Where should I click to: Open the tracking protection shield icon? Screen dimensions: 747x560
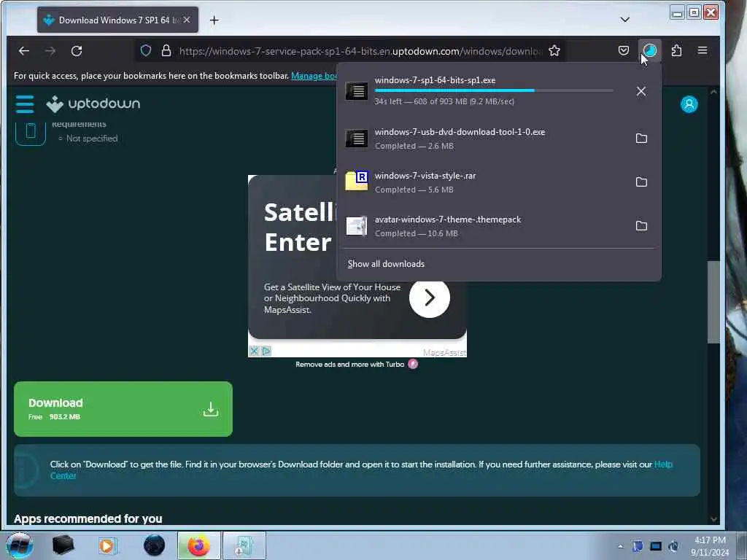click(146, 50)
